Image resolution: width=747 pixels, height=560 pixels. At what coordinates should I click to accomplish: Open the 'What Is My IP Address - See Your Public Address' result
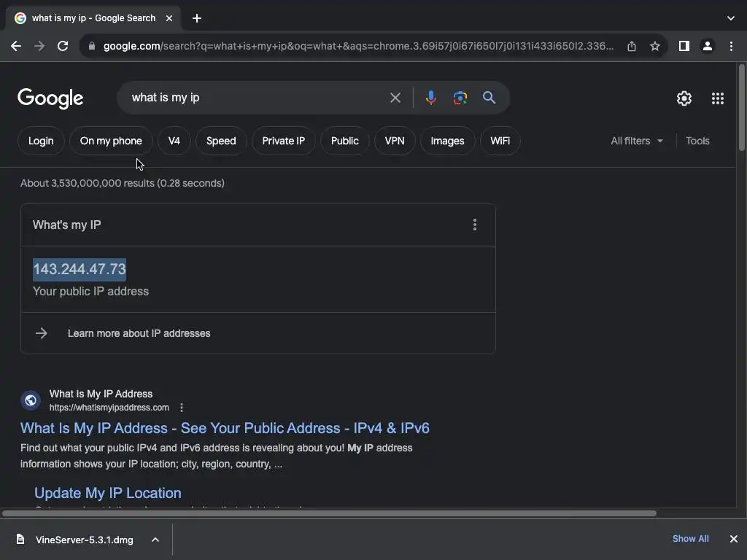coord(225,428)
